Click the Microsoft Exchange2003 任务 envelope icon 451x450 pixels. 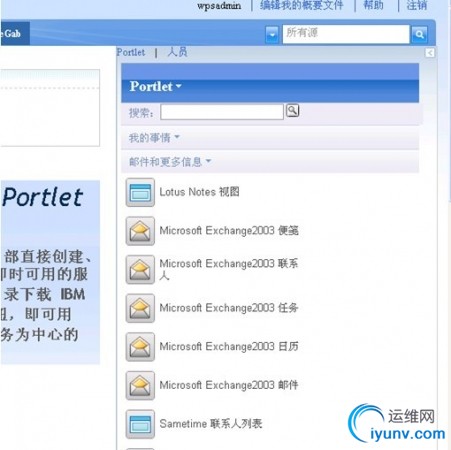[x=140, y=308]
